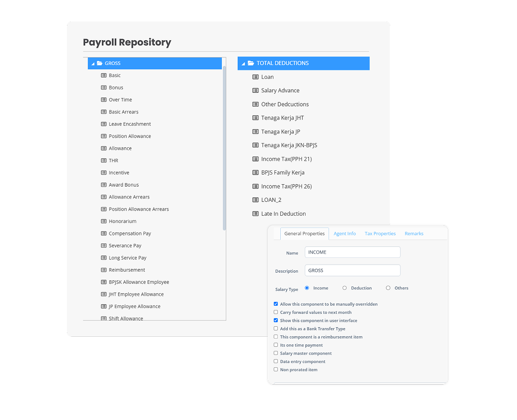
Task: Click the TOTAL DEDUCTIONS folder icon
Action: (251, 63)
